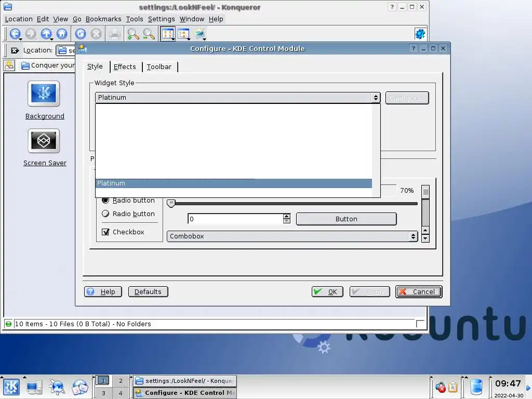
Task: Click the Defaults button
Action: tap(148, 292)
